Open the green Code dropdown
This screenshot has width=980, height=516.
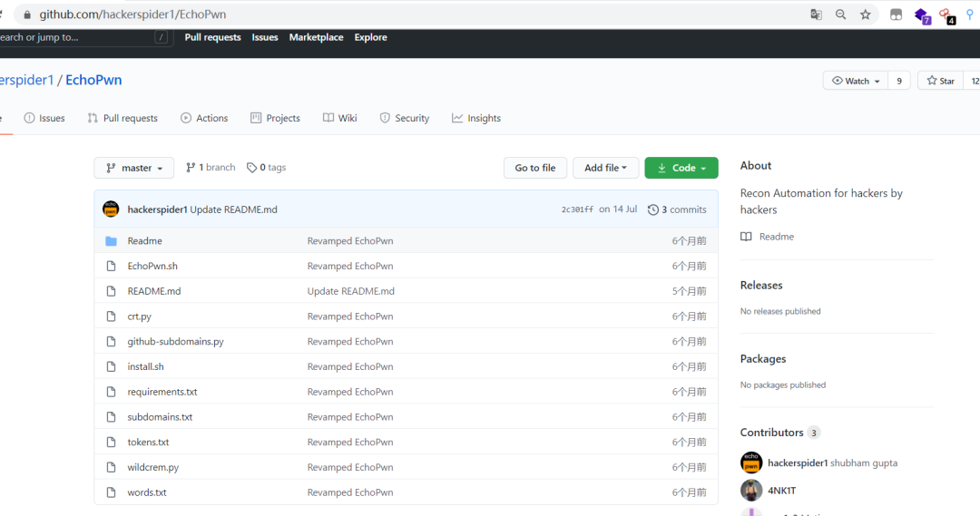tap(681, 168)
